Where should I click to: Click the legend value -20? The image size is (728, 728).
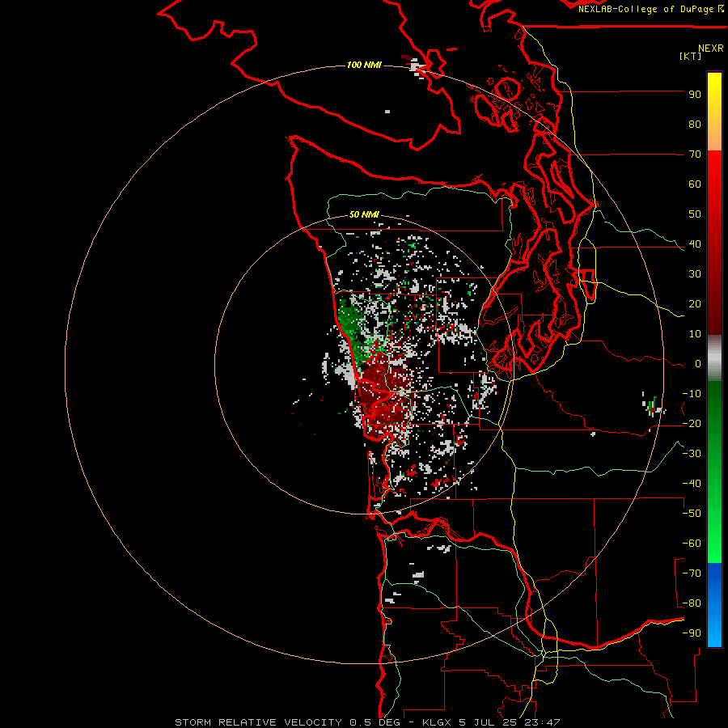[x=692, y=423]
